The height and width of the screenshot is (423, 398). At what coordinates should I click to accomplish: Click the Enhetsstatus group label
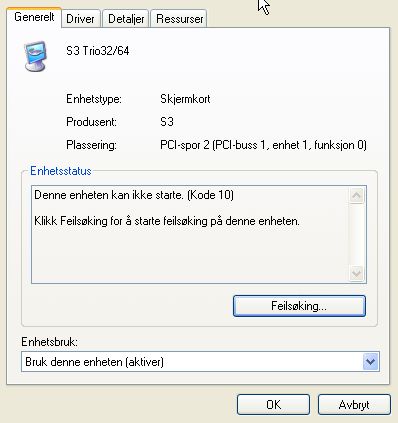click(x=61, y=171)
